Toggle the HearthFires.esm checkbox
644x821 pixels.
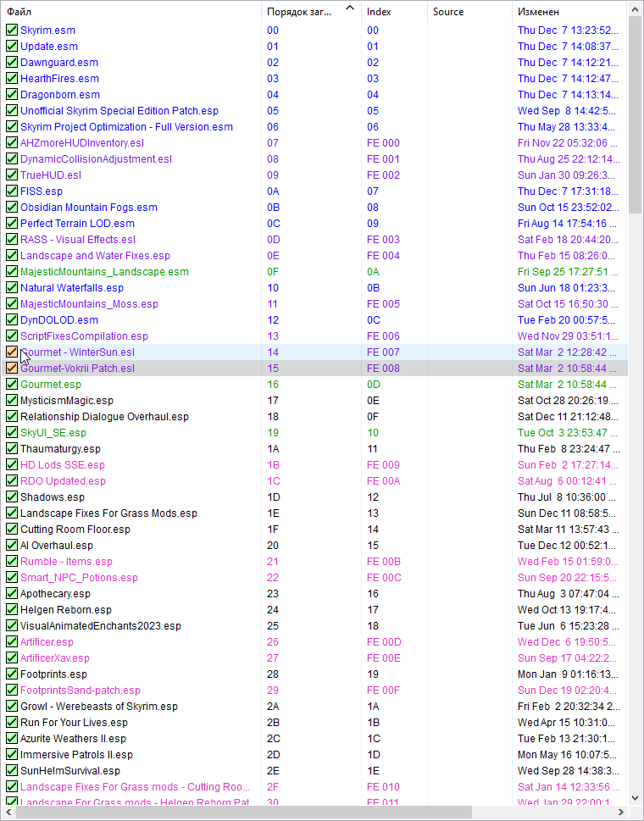[12, 79]
